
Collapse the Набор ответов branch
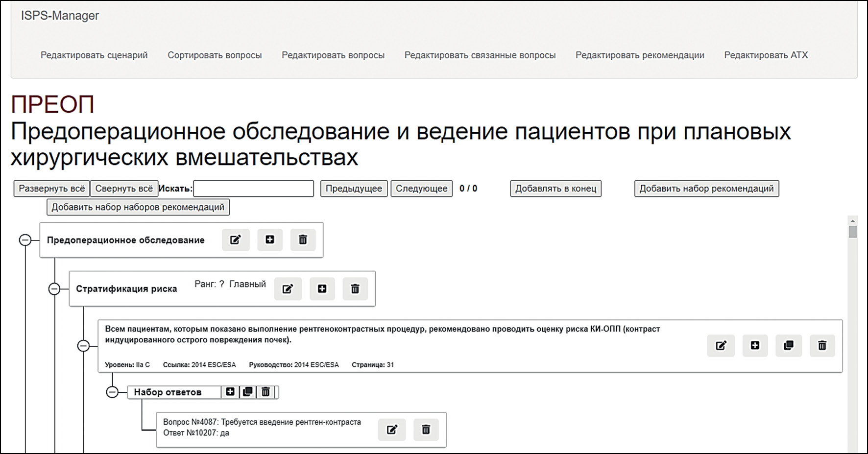(x=112, y=392)
